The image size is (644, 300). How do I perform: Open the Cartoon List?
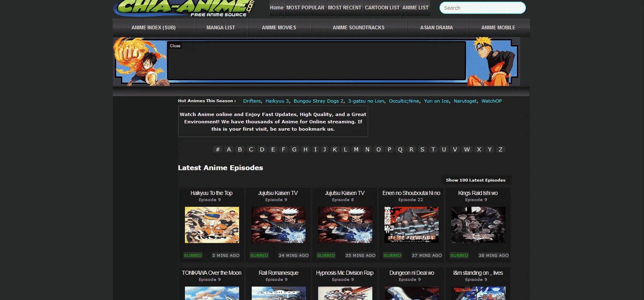pyautogui.click(x=382, y=8)
